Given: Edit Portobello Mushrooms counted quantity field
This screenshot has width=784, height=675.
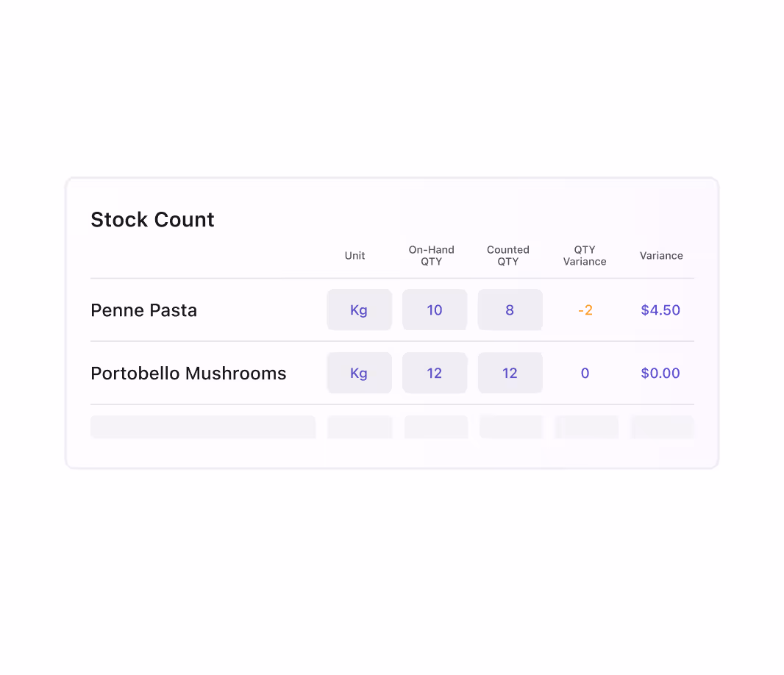Looking at the screenshot, I should pyautogui.click(x=510, y=374).
